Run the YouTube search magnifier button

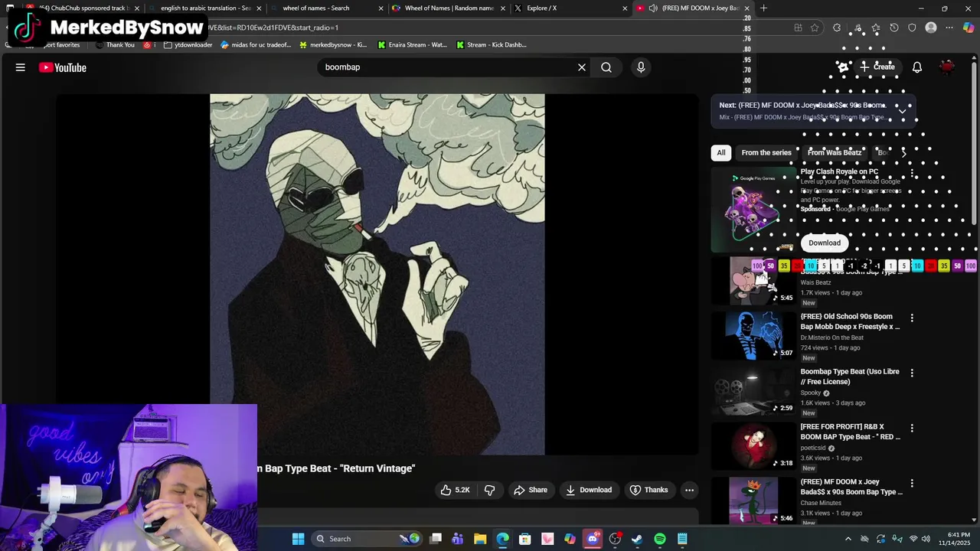coord(606,67)
